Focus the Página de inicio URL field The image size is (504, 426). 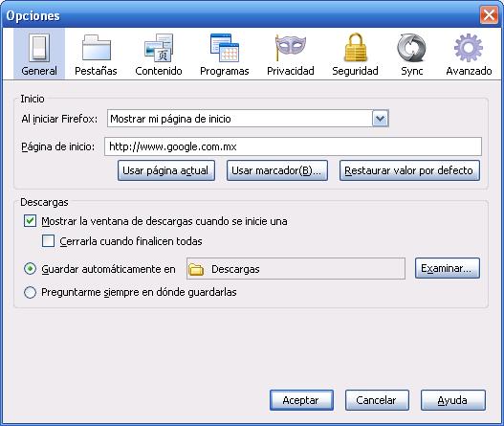point(293,146)
